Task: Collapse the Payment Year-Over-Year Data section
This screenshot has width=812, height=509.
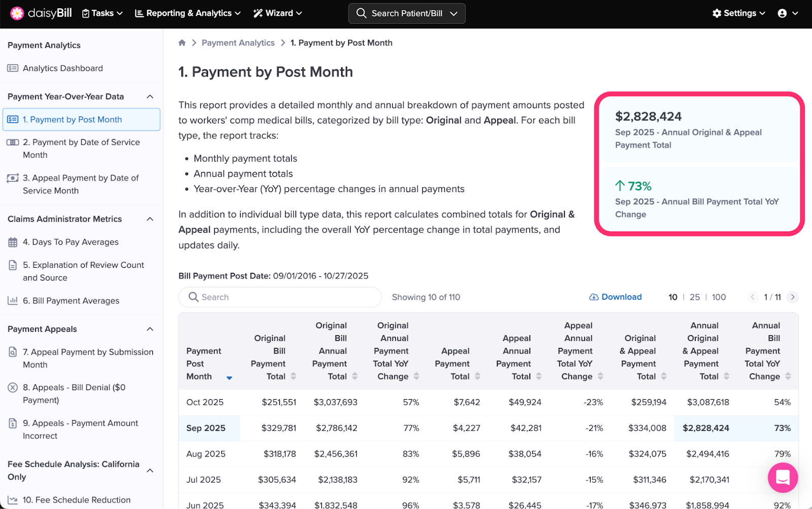Action: (150, 97)
